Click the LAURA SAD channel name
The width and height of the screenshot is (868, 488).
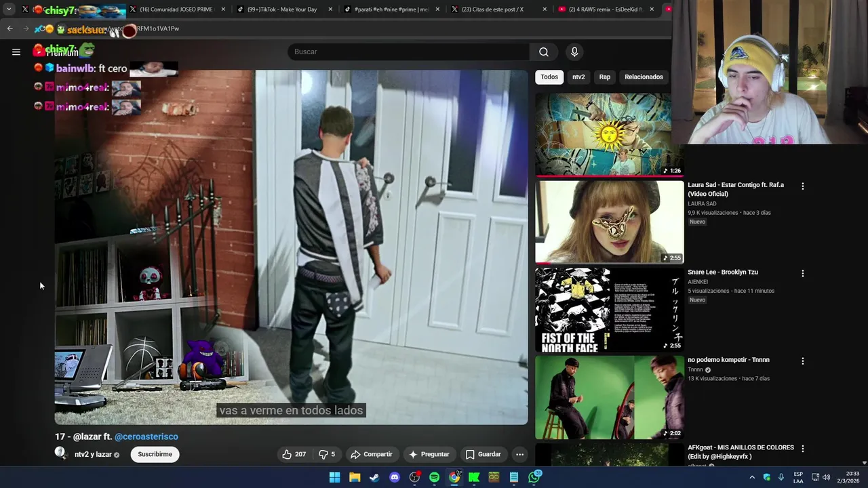pos(702,203)
